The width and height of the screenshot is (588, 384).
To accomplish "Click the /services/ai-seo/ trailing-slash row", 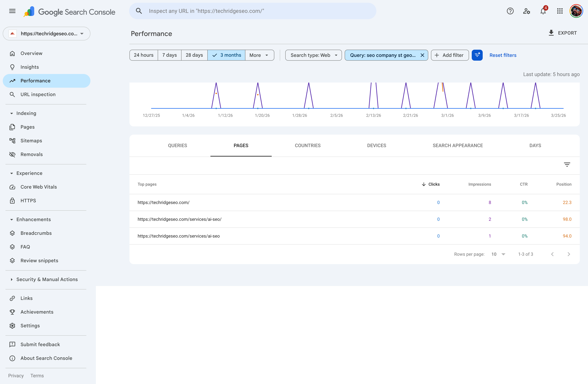I will (354, 219).
